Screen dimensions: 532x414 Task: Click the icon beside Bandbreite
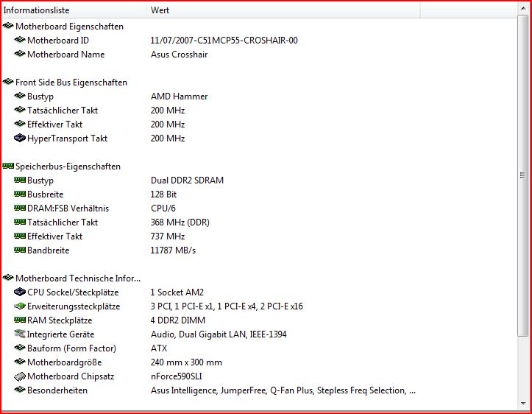pos(20,250)
